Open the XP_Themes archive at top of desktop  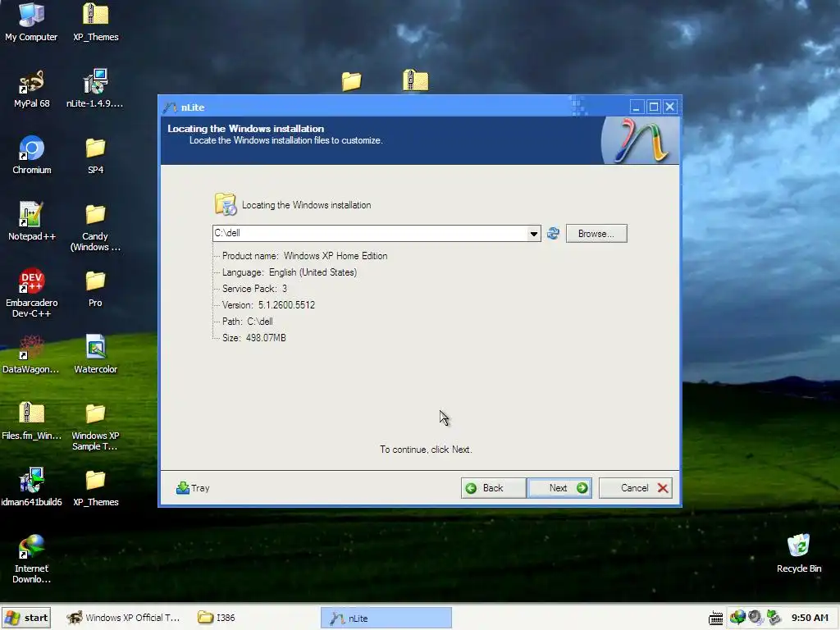point(96,22)
